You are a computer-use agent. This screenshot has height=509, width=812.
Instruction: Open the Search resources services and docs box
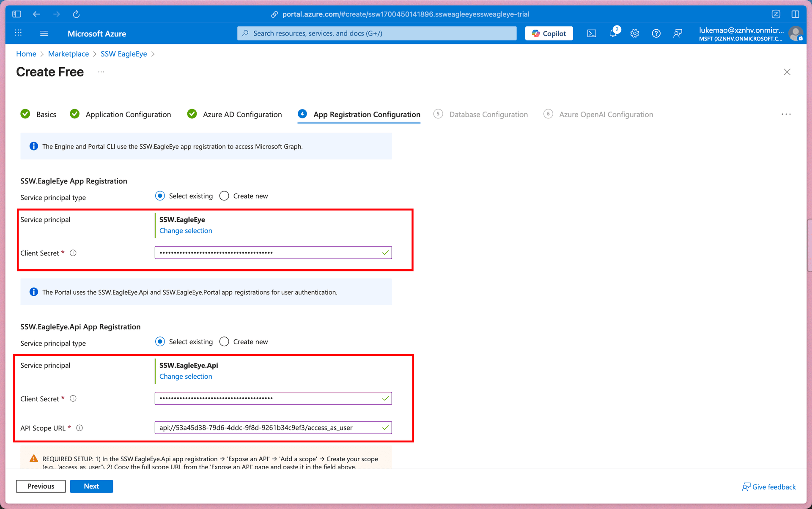[376, 33]
